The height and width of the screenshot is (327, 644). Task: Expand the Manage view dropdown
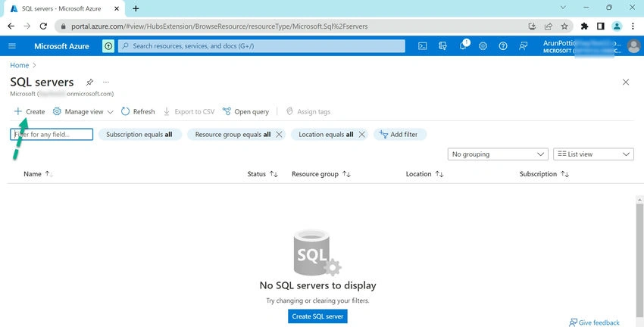(x=83, y=111)
